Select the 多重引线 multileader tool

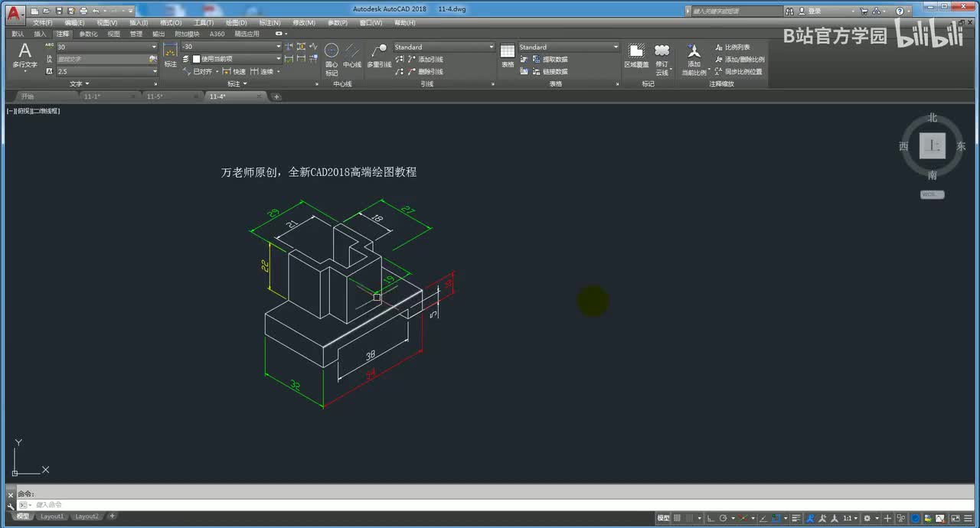pyautogui.click(x=379, y=56)
